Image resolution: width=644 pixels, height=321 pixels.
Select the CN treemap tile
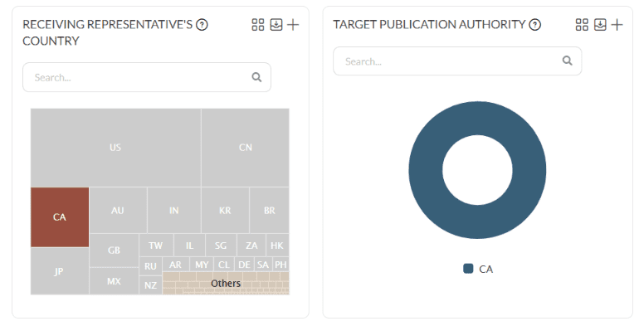245,148
